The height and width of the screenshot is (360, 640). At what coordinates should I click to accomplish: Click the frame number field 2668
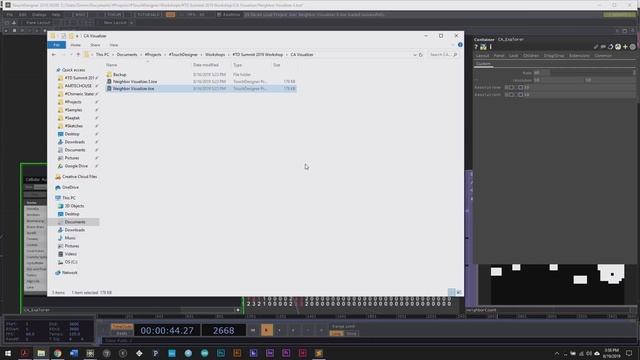[224, 330]
